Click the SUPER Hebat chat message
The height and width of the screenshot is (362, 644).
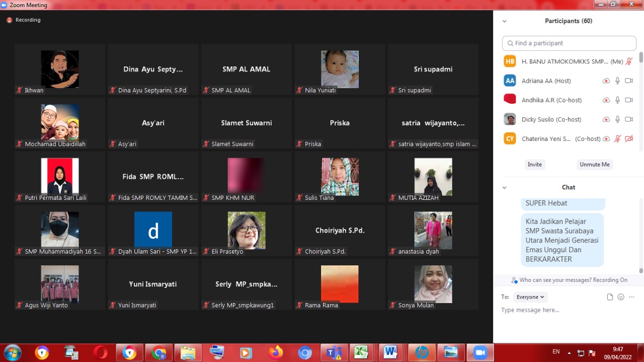[x=562, y=203]
